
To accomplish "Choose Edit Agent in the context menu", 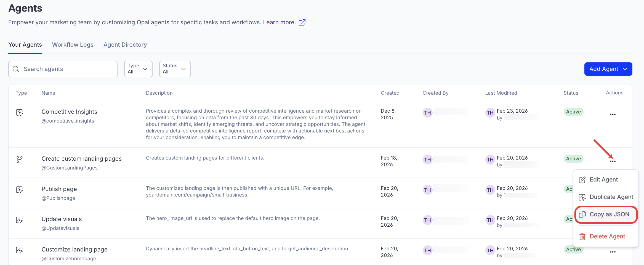I will [x=603, y=180].
